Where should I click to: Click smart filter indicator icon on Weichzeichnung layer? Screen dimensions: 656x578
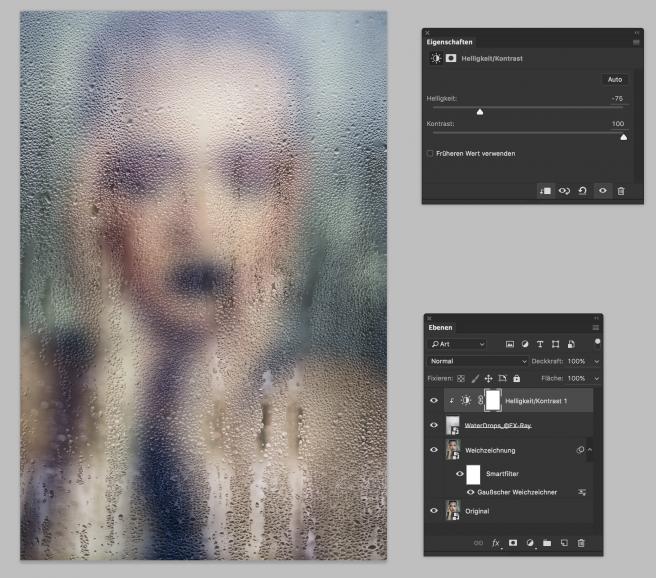pyautogui.click(x=580, y=450)
